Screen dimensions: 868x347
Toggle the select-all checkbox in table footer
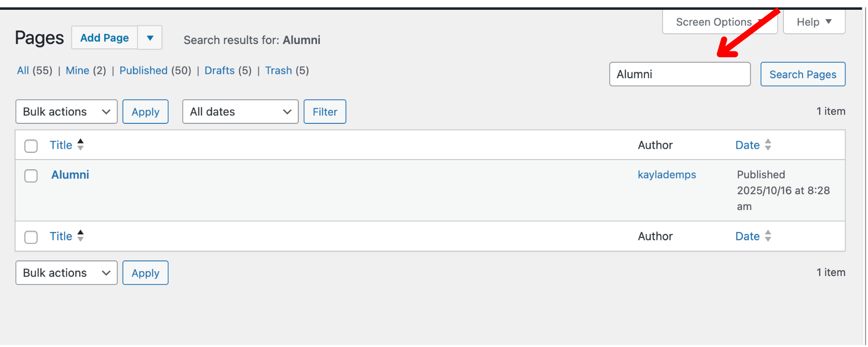(31, 237)
